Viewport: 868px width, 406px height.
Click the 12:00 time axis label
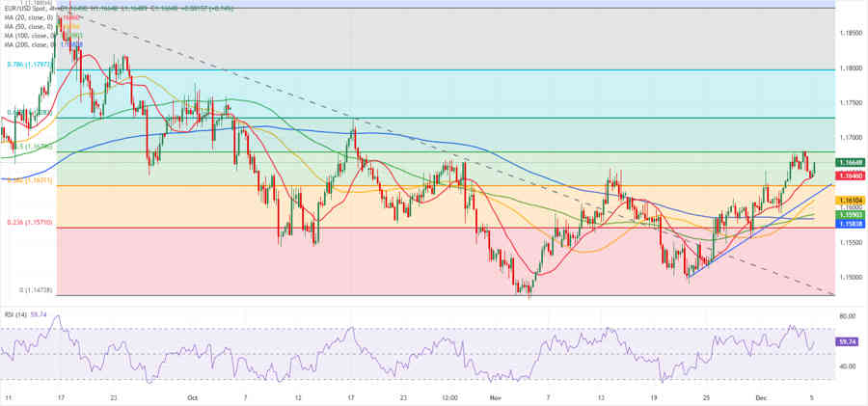(x=449, y=396)
